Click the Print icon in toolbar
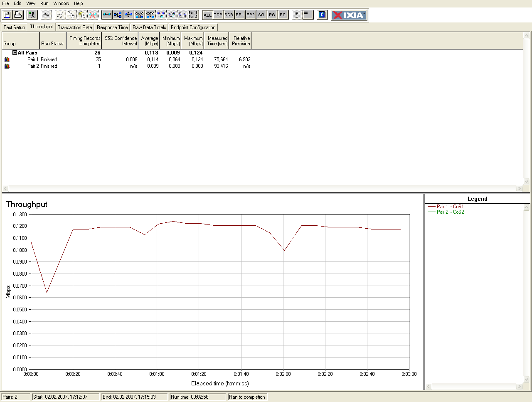This screenshot has height=402, width=532. 18,15
